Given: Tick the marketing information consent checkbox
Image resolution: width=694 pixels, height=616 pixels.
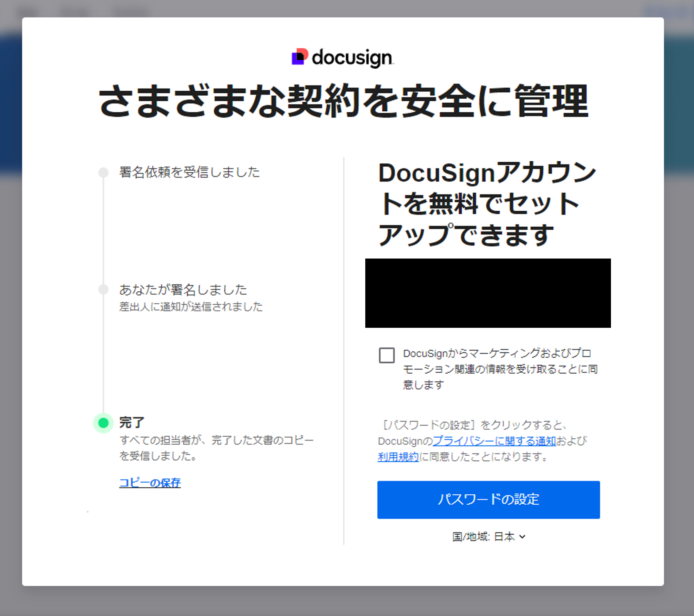Looking at the screenshot, I should (387, 355).
